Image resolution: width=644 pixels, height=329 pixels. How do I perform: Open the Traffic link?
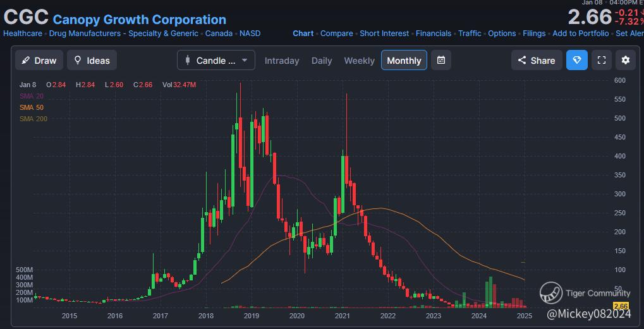pyautogui.click(x=470, y=33)
